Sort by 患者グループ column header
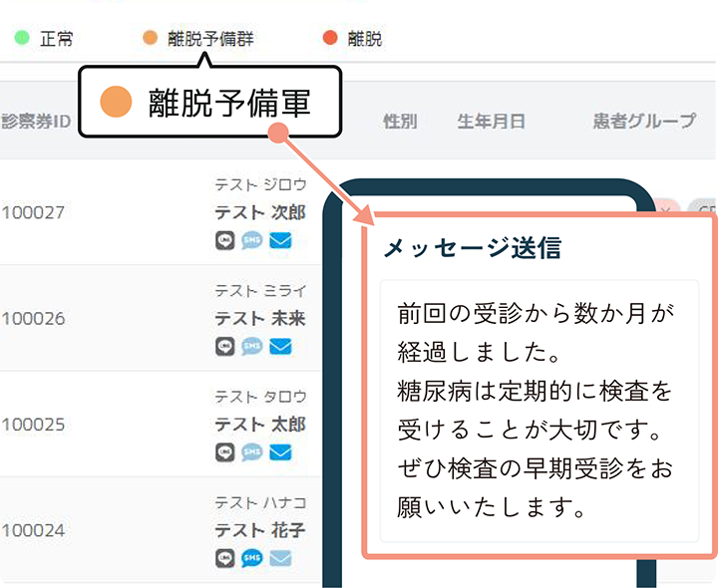Image resolution: width=718 pixels, height=588 pixels. tap(645, 122)
